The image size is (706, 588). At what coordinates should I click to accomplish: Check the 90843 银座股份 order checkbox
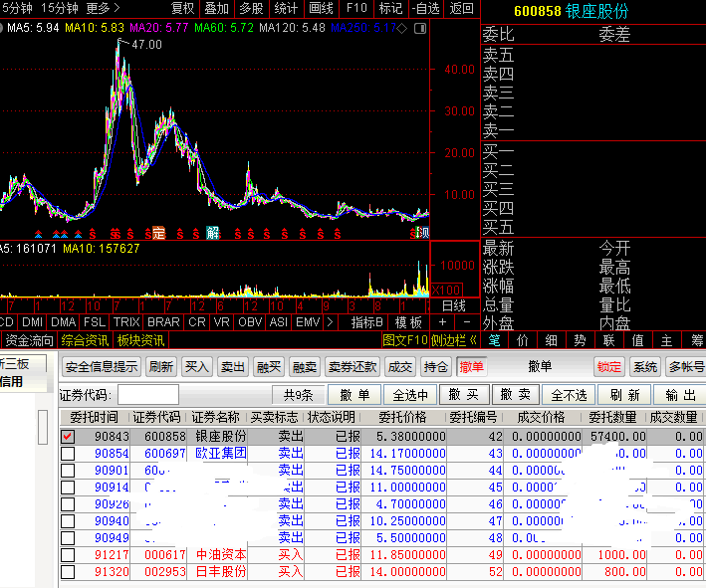tap(68, 437)
